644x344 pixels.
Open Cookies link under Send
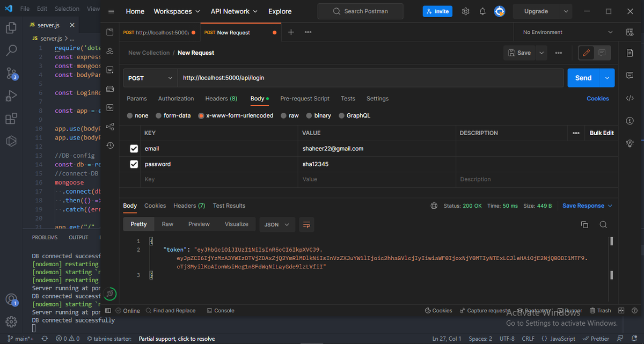click(x=598, y=99)
